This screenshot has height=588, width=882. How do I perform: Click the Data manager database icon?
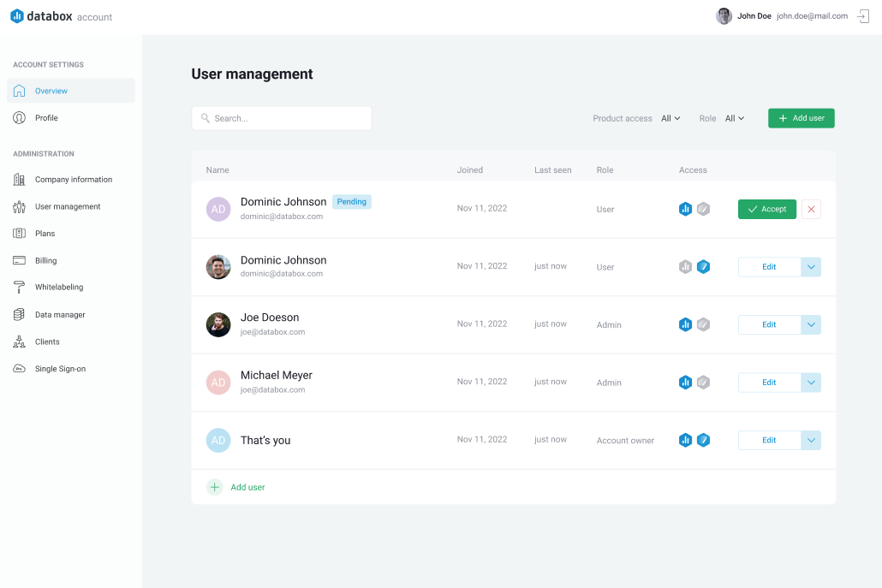point(19,314)
